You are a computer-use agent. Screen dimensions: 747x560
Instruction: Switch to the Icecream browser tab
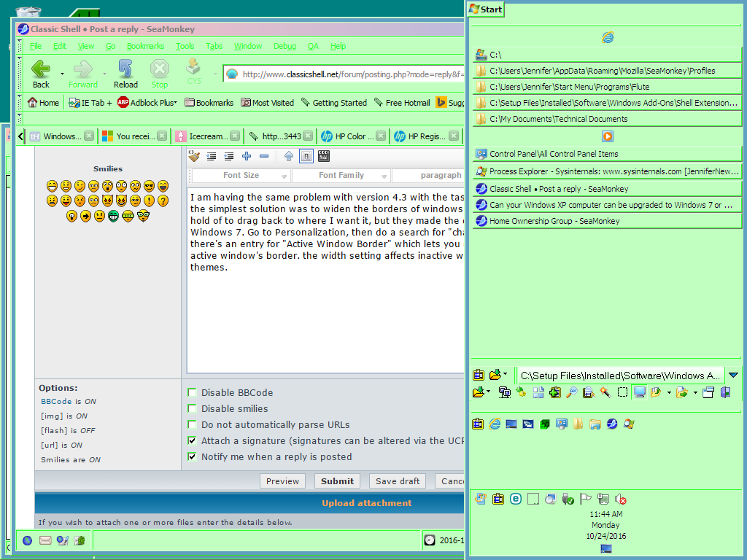208,136
